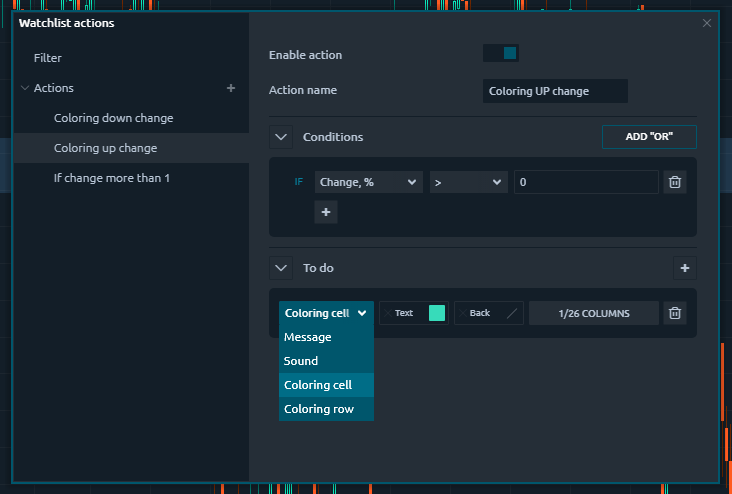Add a new To do item with plus icon

684,268
